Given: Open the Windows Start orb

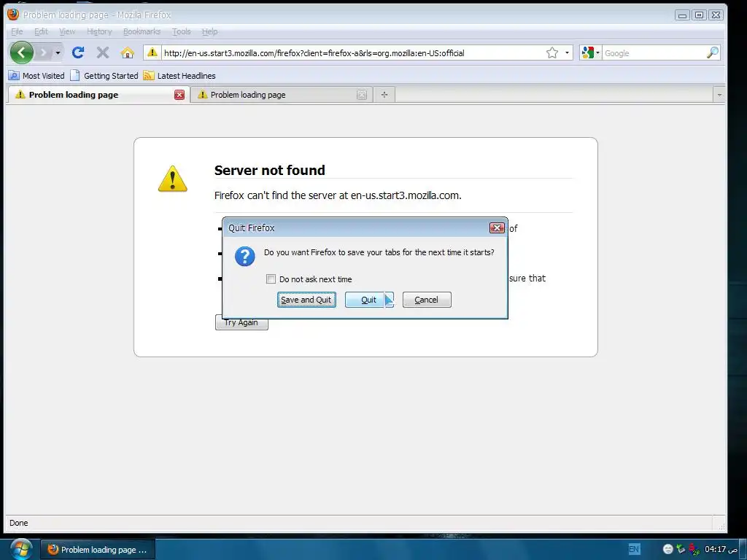Looking at the screenshot, I should 21,549.
